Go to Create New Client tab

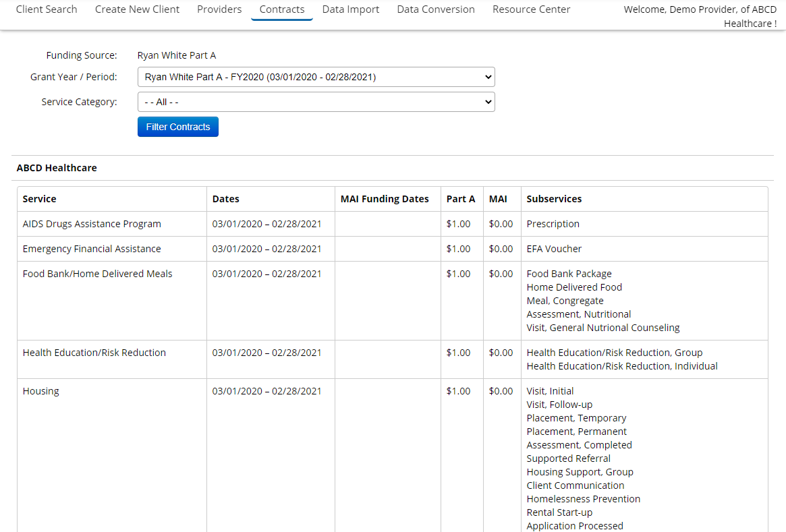click(137, 9)
